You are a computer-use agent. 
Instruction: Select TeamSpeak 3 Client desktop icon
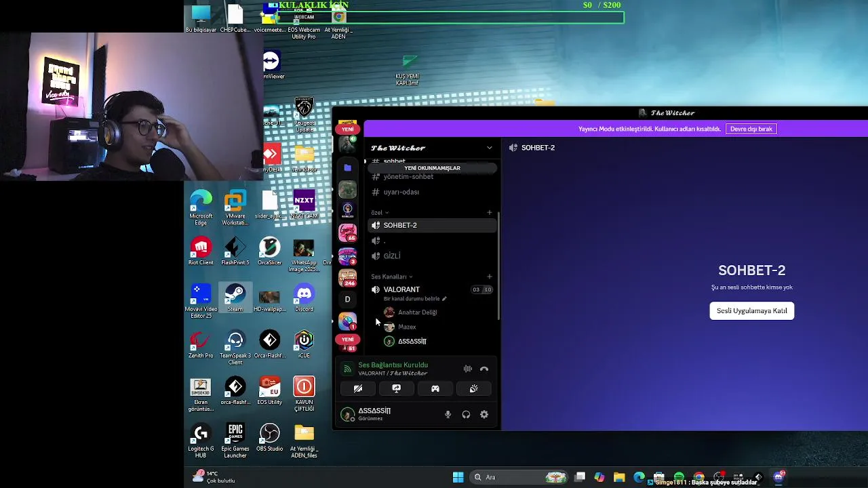(235, 348)
